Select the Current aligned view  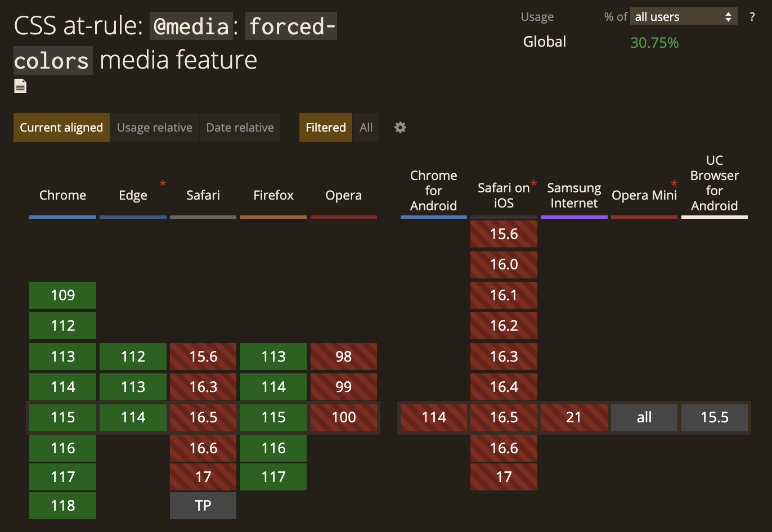click(x=61, y=128)
